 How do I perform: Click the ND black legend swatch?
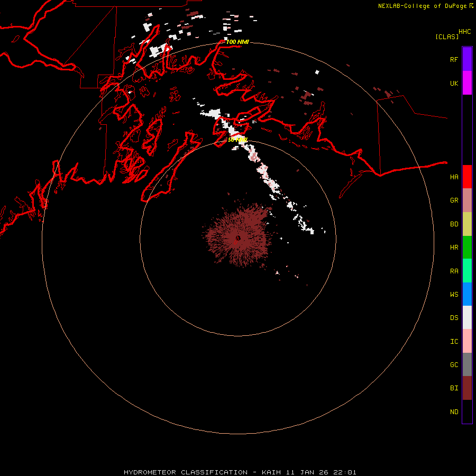click(x=467, y=411)
